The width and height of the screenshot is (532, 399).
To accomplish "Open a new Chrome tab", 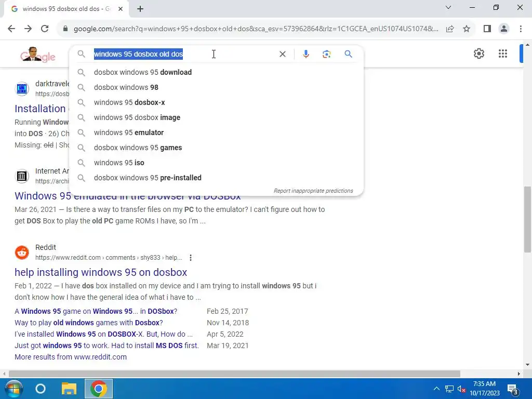I will coord(140,9).
